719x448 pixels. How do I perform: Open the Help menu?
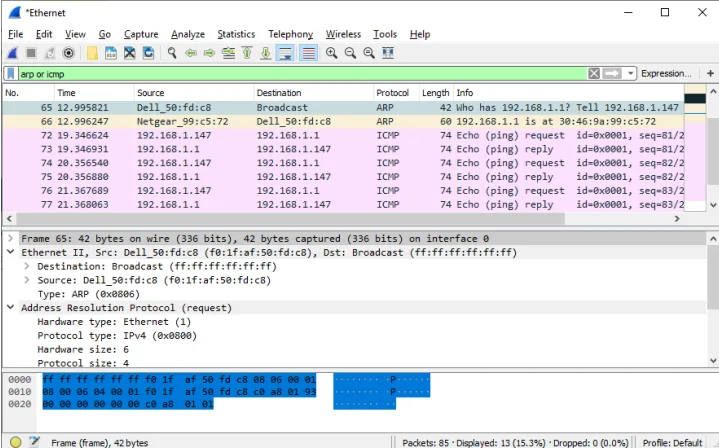coord(420,34)
